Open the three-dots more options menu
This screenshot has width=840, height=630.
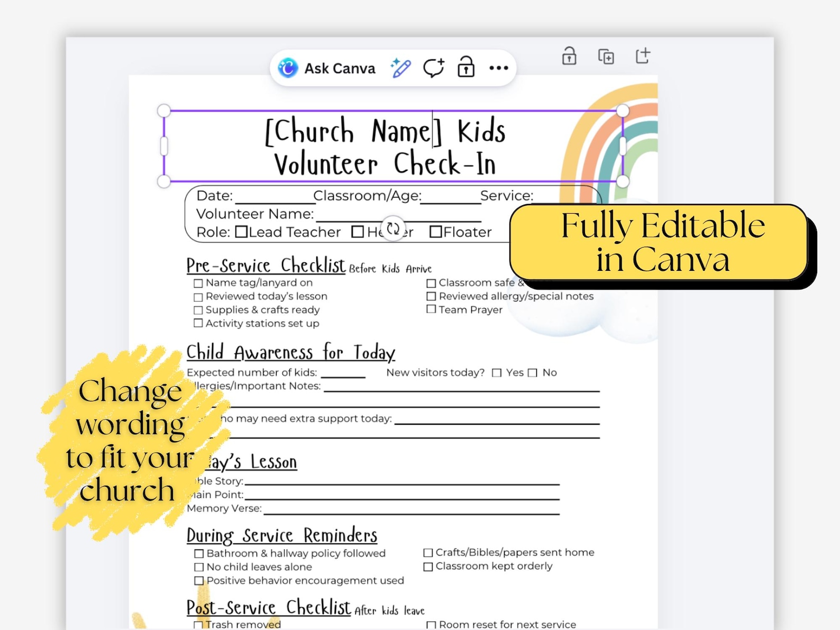click(x=499, y=68)
